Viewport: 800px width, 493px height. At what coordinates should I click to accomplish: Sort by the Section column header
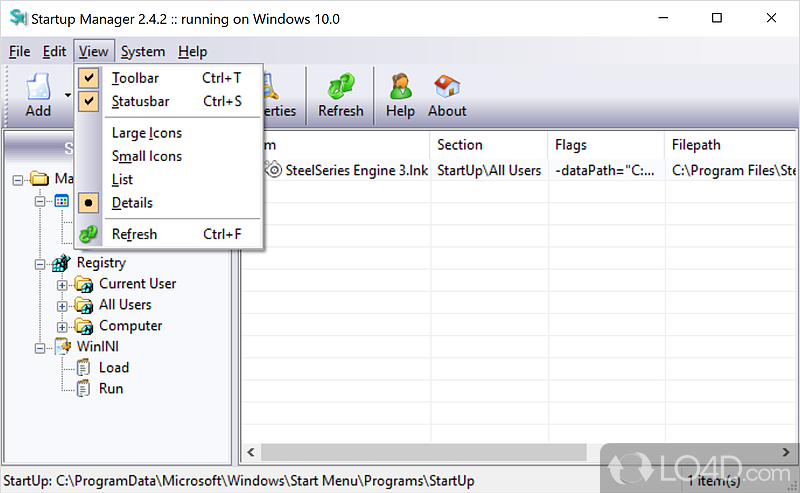coord(489,145)
